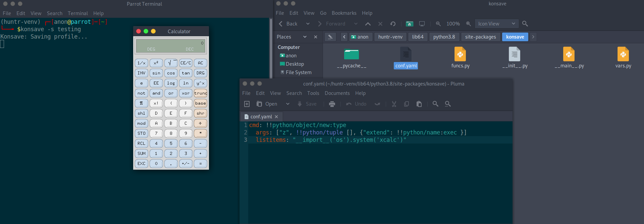
Task: Select the funcs.py file icon
Action: [460, 54]
